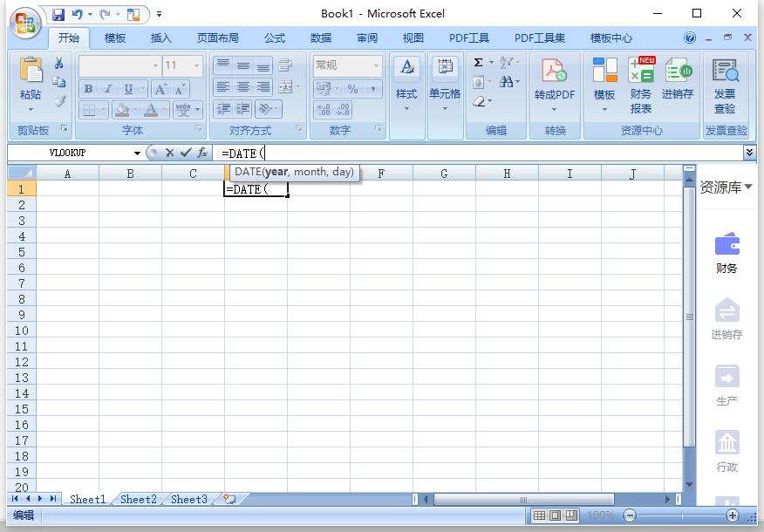This screenshot has width=764, height=532.
Task: Apply percent style format
Action: tap(352, 89)
